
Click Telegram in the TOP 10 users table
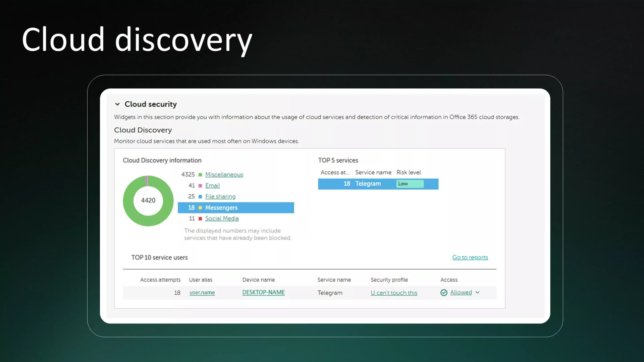tap(330, 293)
